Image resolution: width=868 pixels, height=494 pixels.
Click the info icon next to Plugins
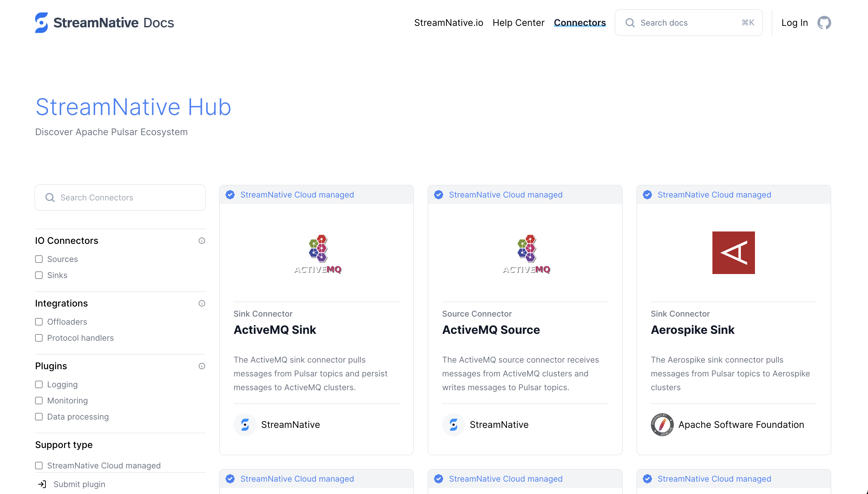click(202, 366)
